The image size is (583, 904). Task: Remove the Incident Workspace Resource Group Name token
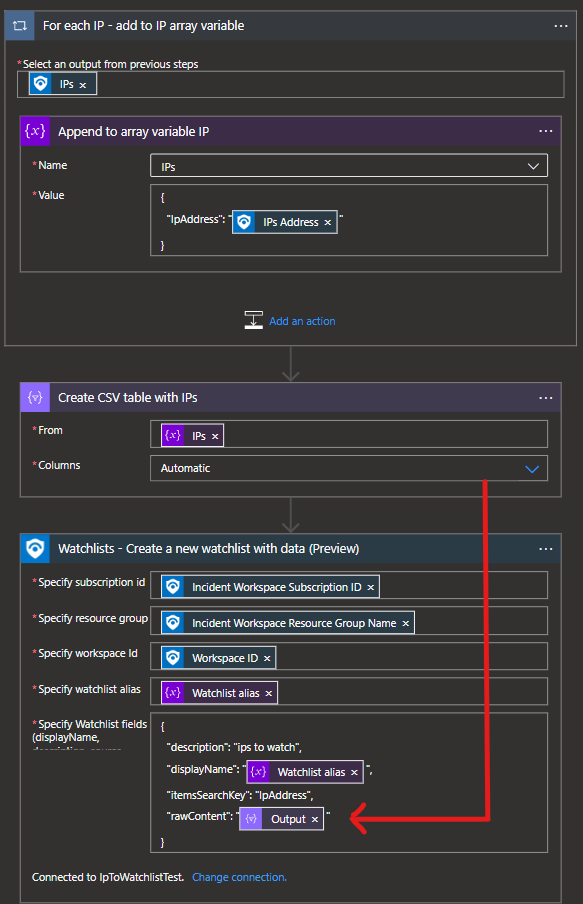tap(405, 624)
